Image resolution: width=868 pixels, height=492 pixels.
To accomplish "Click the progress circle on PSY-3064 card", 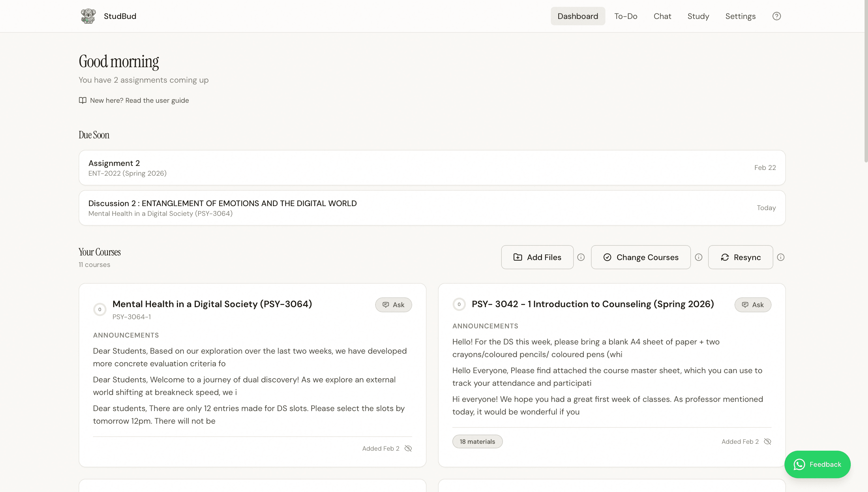I will 100,309.
